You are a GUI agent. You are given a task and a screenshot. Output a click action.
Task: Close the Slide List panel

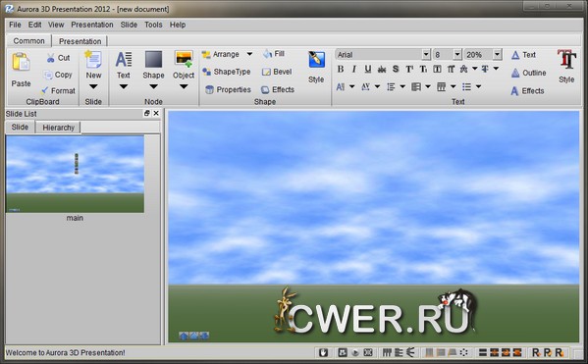156,113
